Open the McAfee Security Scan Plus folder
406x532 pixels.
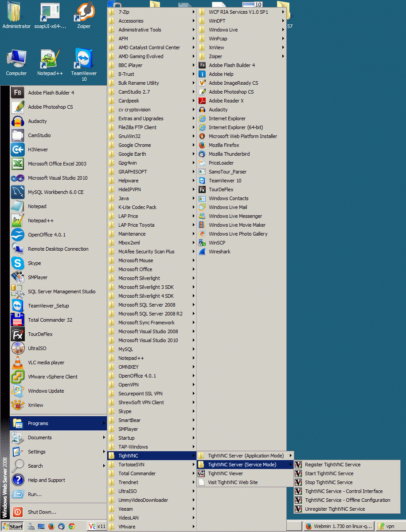(x=152, y=252)
